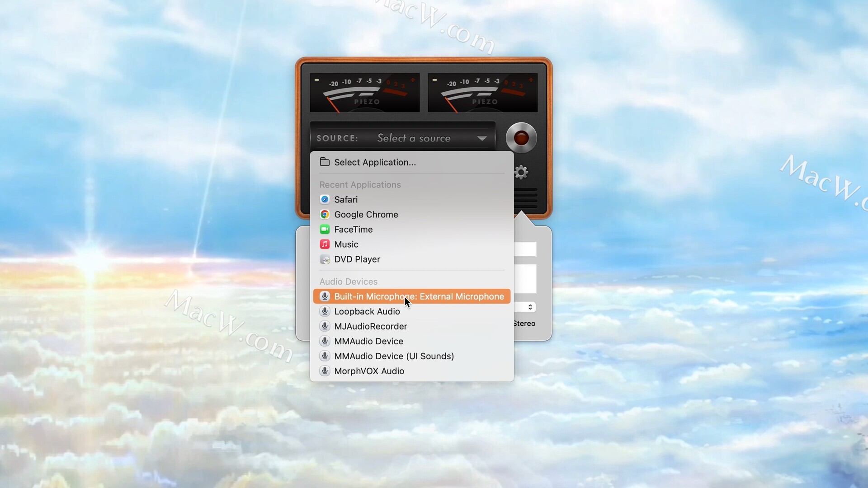
Task: Select Google Chrome as source
Action: pyautogui.click(x=412, y=215)
